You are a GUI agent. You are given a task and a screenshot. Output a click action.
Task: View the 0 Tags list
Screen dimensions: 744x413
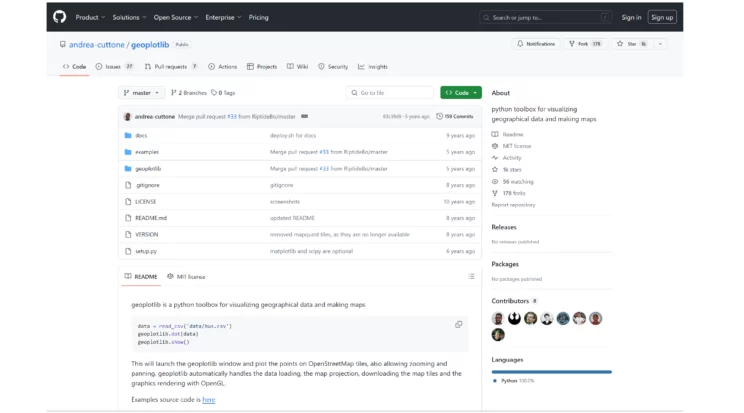223,93
